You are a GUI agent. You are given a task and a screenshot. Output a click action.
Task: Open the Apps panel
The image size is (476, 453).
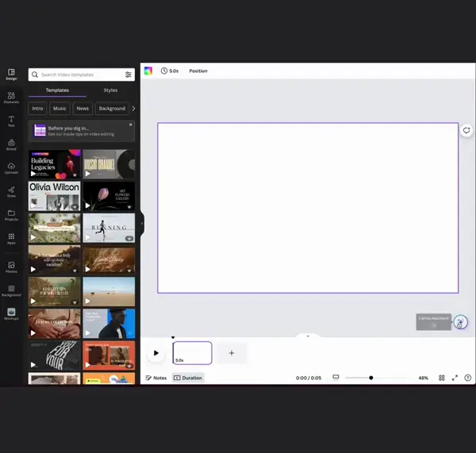click(11, 238)
